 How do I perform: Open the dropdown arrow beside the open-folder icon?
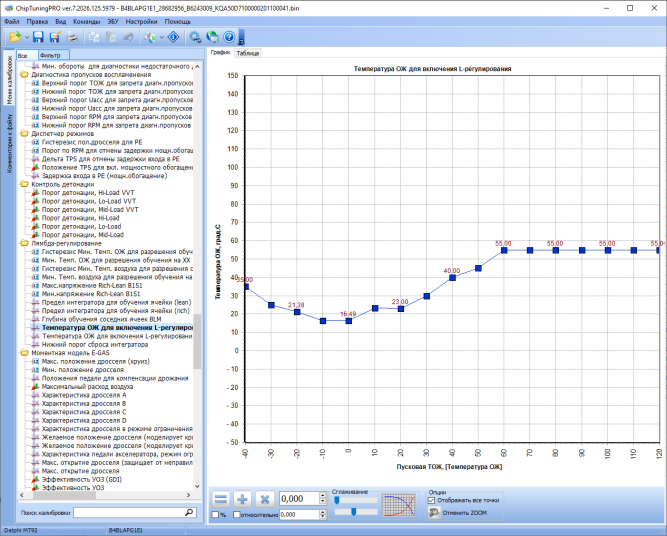pos(27,37)
